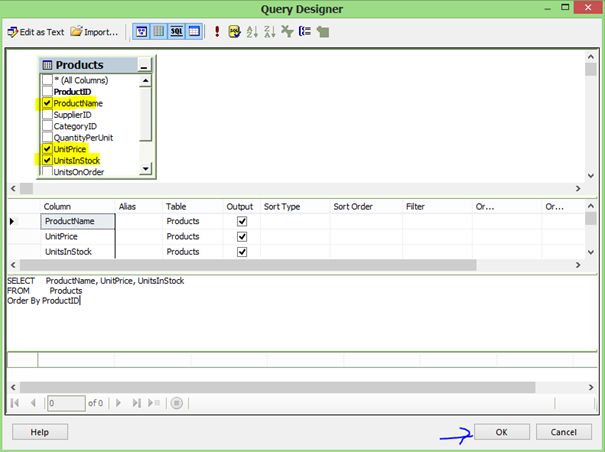Go to first record in results navigator
The width and height of the screenshot is (605, 452).
[15, 403]
